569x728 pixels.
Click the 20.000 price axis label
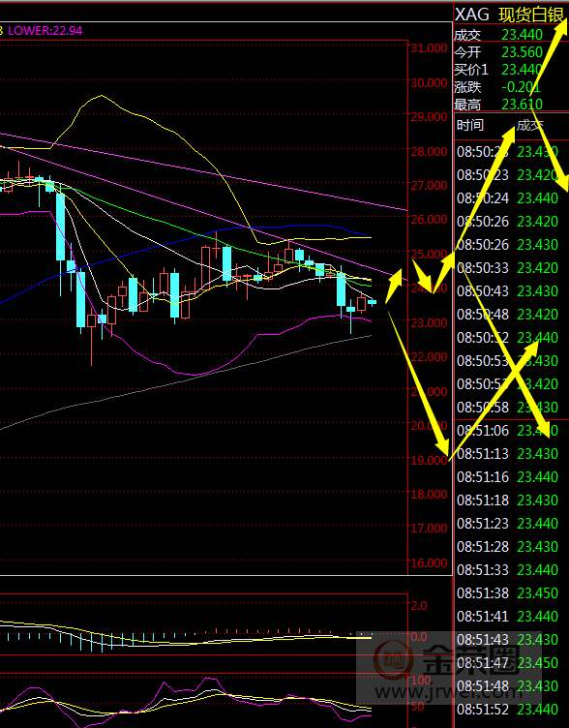[x=430, y=426]
